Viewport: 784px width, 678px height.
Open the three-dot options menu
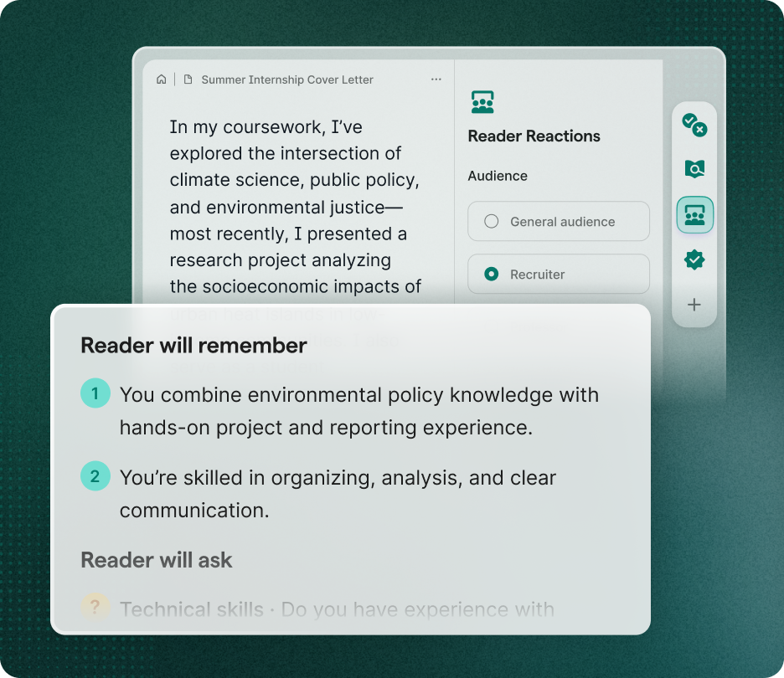(436, 79)
